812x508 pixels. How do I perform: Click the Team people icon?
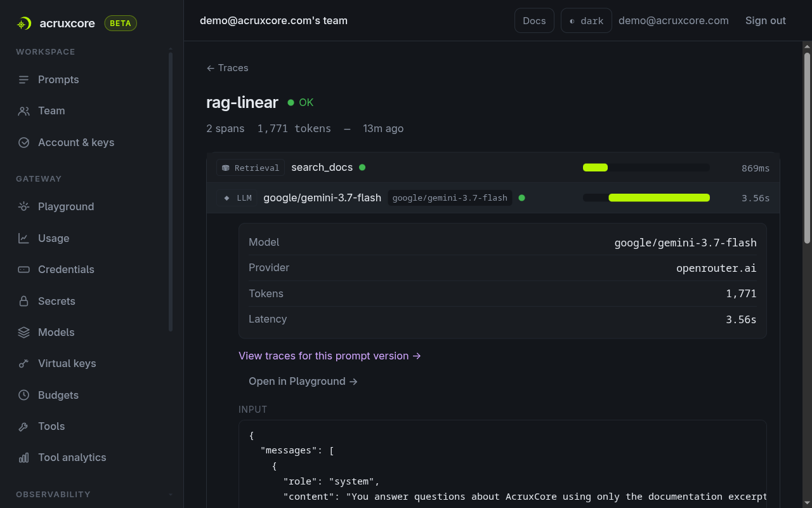tap(23, 110)
